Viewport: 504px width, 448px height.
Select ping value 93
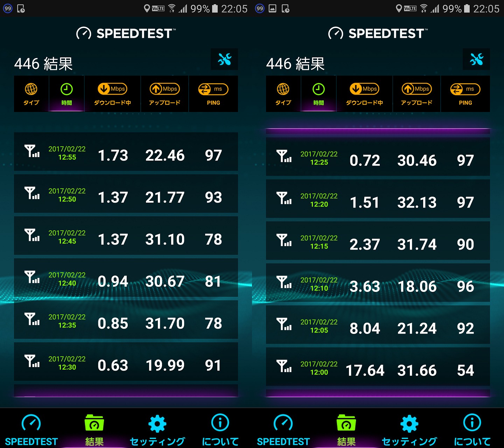213,197
